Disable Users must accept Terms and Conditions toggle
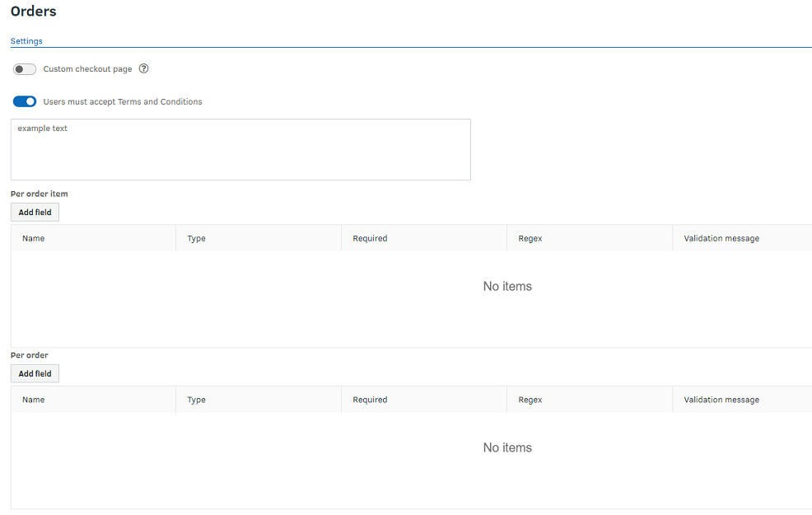The image size is (812, 515). click(x=25, y=101)
